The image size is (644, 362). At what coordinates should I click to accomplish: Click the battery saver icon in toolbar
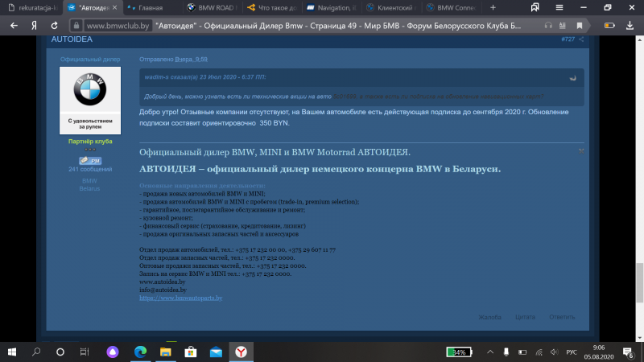click(x=609, y=26)
